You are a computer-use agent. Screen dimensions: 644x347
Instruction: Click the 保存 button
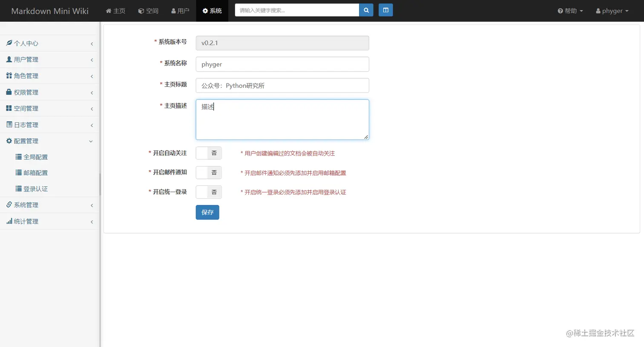(207, 212)
